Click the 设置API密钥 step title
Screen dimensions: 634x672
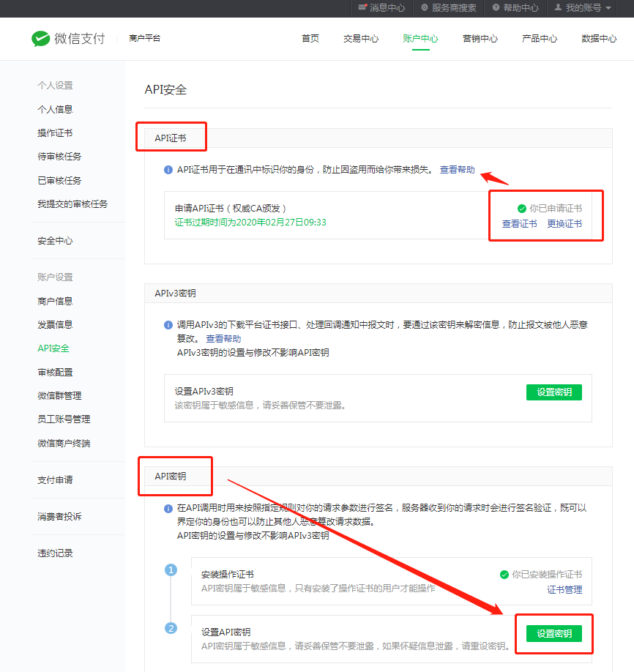(226, 632)
